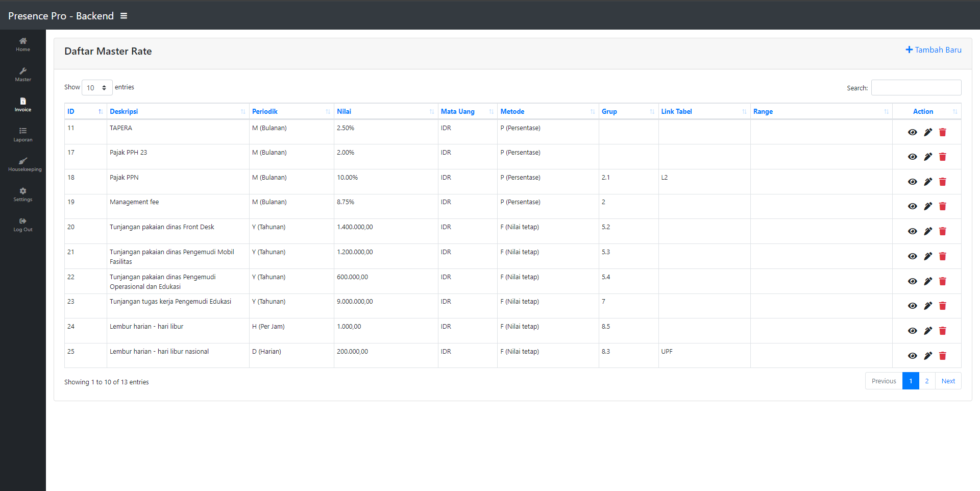Edit the row with ID 22
980x491 pixels.
pos(928,281)
